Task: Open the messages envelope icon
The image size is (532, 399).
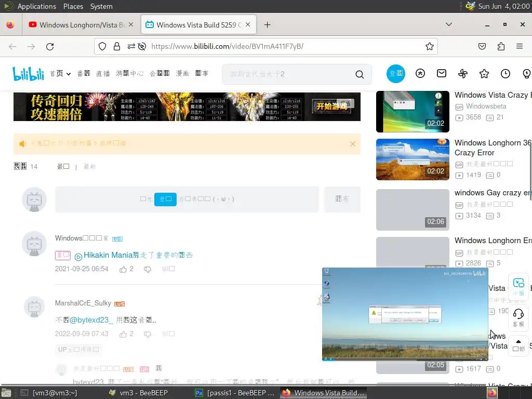Action: tap(442, 73)
